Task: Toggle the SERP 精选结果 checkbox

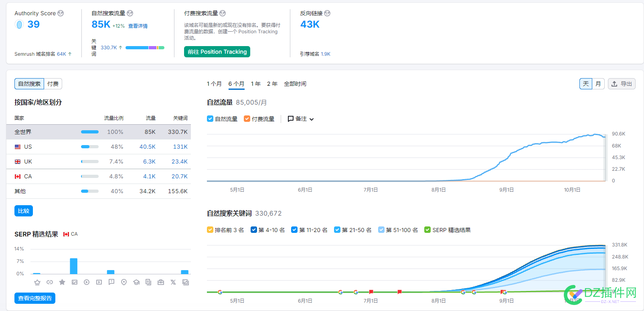Action: [427, 230]
